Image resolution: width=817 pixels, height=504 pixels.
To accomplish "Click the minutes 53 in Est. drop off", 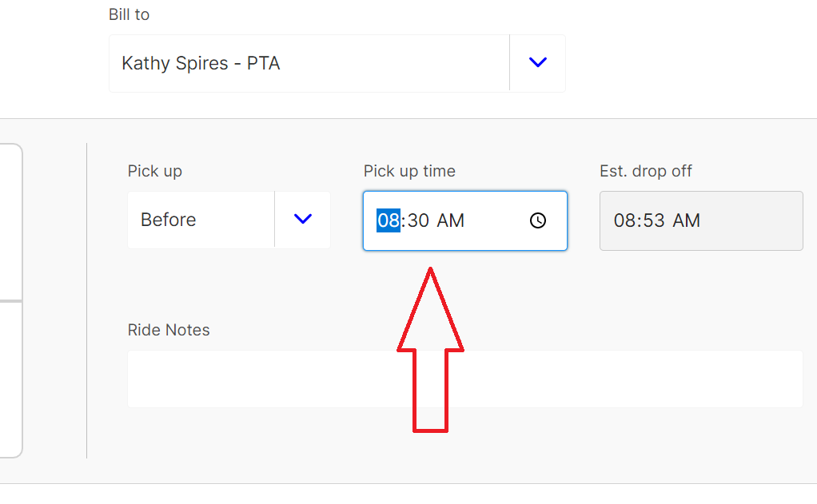I will point(655,220).
